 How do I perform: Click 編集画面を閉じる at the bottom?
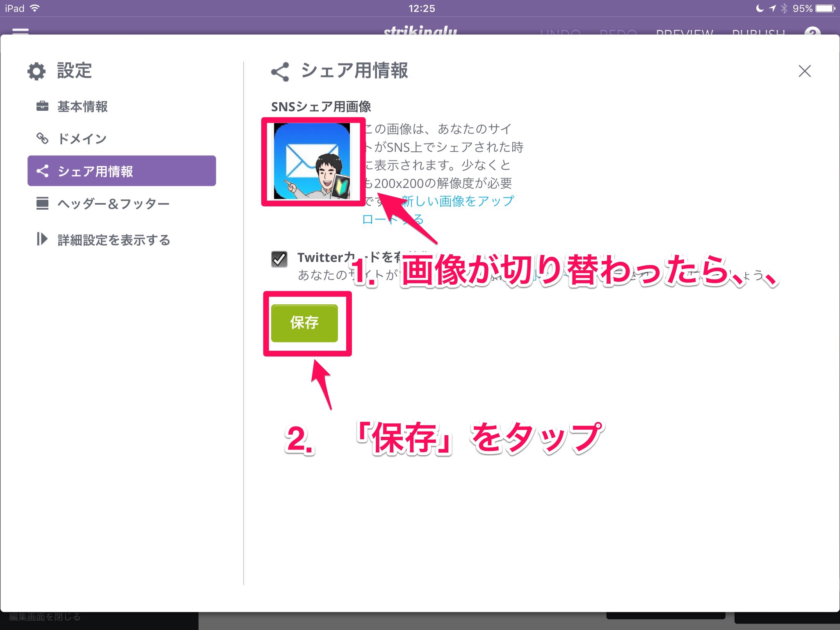pyautogui.click(x=45, y=617)
